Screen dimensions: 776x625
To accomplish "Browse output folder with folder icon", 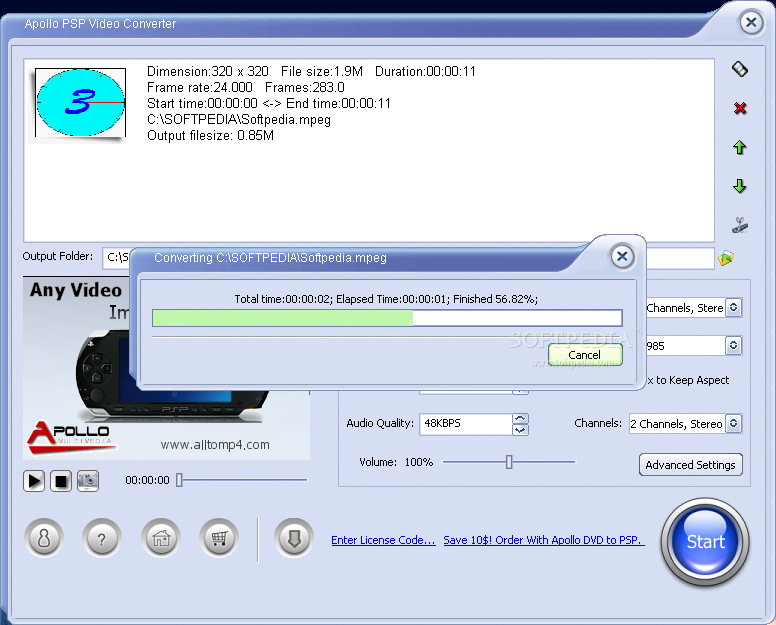I will [x=726, y=258].
